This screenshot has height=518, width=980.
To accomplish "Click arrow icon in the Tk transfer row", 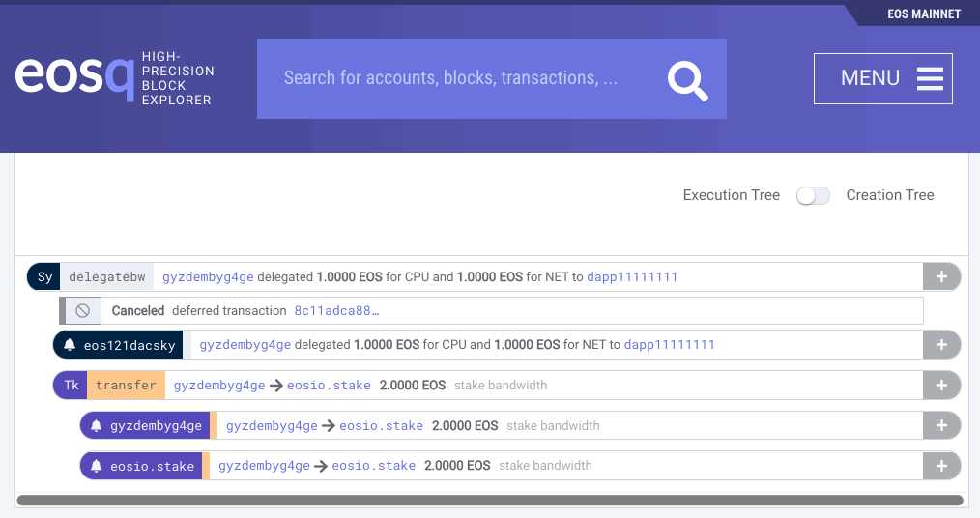I will pyautogui.click(x=275, y=386).
